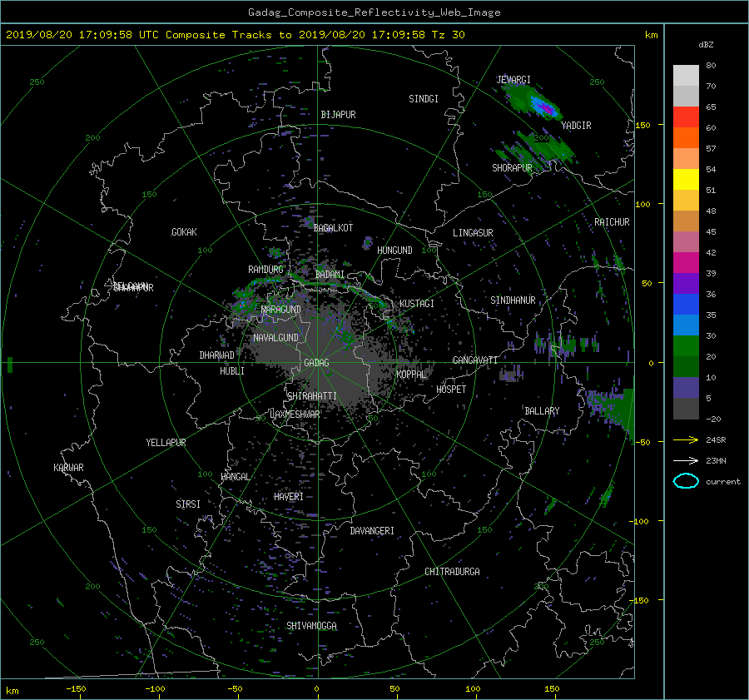Click the LINGASUR city label
This screenshot has height=700, width=749.
click(x=473, y=233)
